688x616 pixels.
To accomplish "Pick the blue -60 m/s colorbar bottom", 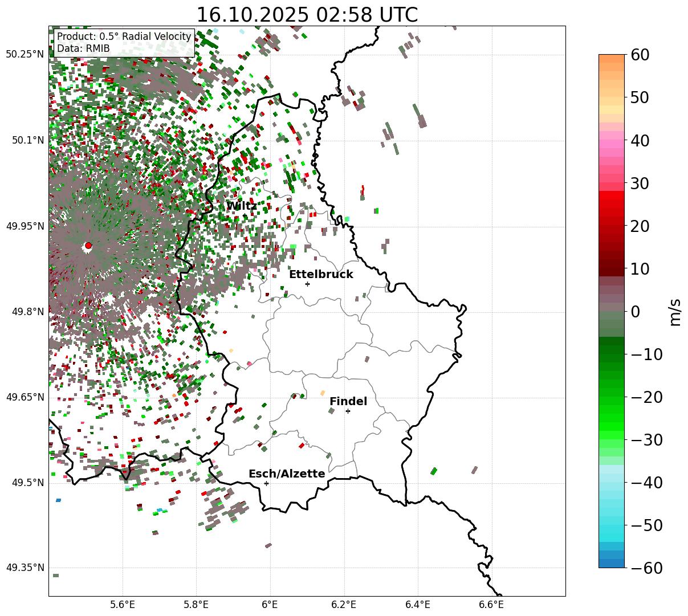I will (611, 564).
